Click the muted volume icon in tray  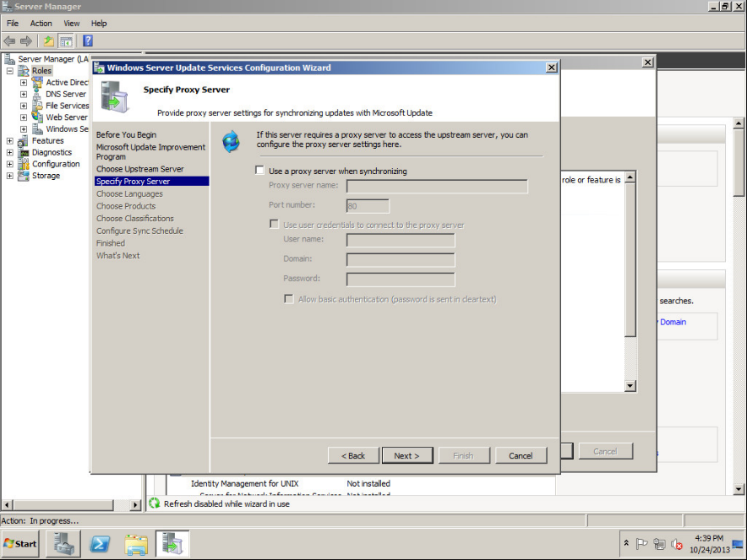click(x=677, y=544)
